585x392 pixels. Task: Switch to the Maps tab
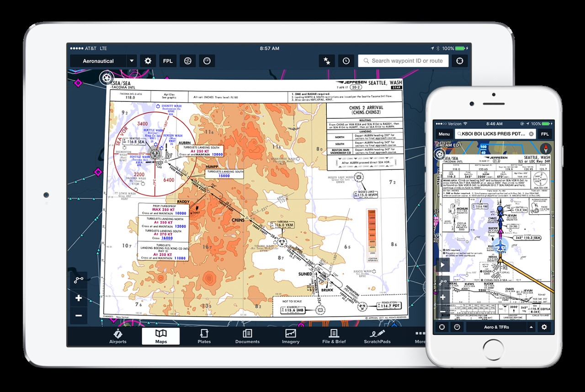[x=161, y=336]
